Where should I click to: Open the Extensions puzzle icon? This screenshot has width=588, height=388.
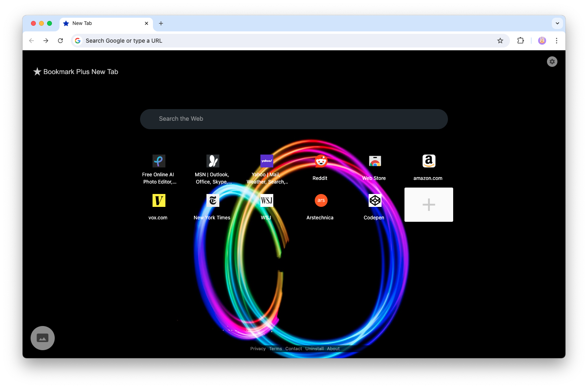click(x=520, y=41)
